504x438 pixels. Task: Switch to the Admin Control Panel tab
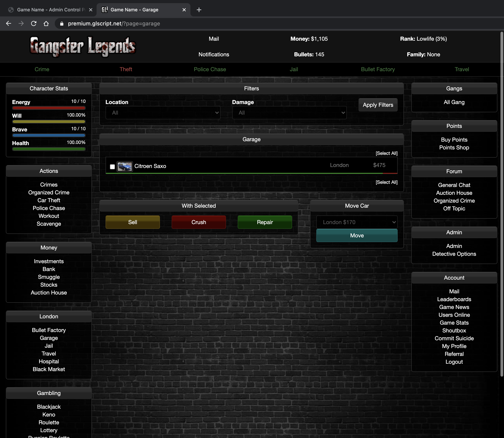(x=49, y=10)
